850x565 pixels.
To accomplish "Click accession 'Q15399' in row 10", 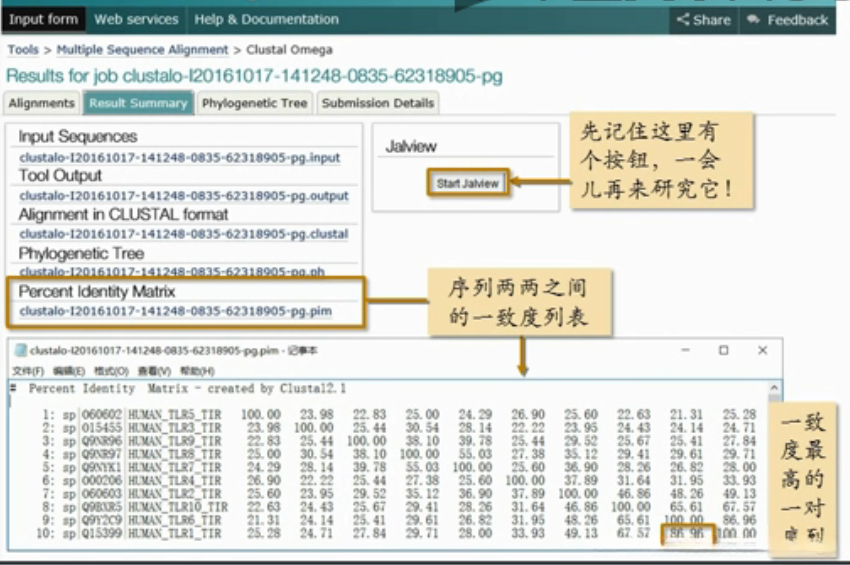I will pos(102,534).
